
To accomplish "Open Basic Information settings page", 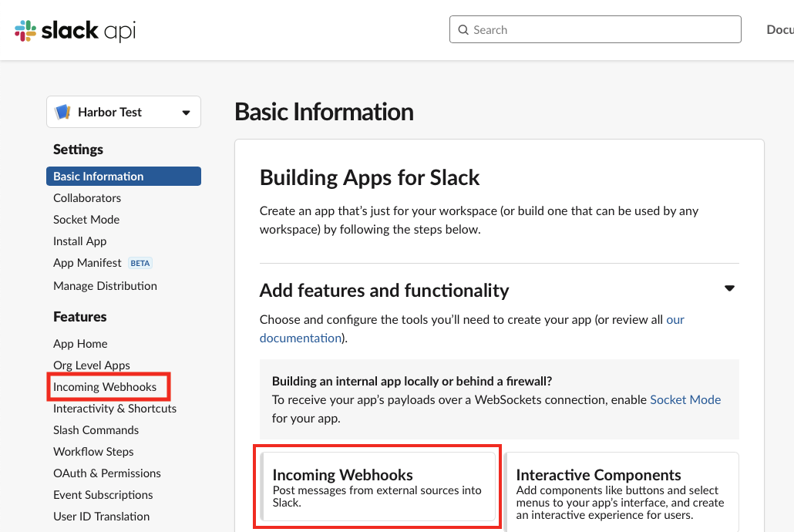I will [x=123, y=177].
